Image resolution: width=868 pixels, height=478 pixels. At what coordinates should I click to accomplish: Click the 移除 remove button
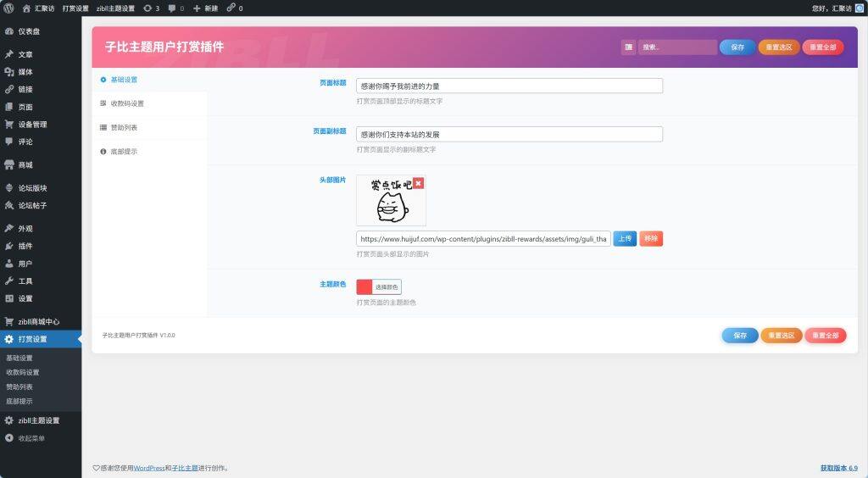click(651, 238)
